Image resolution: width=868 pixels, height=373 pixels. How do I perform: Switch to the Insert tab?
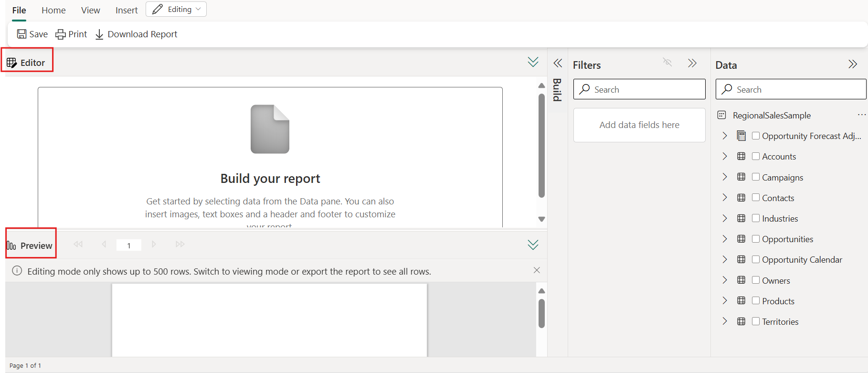tap(127, 10)
